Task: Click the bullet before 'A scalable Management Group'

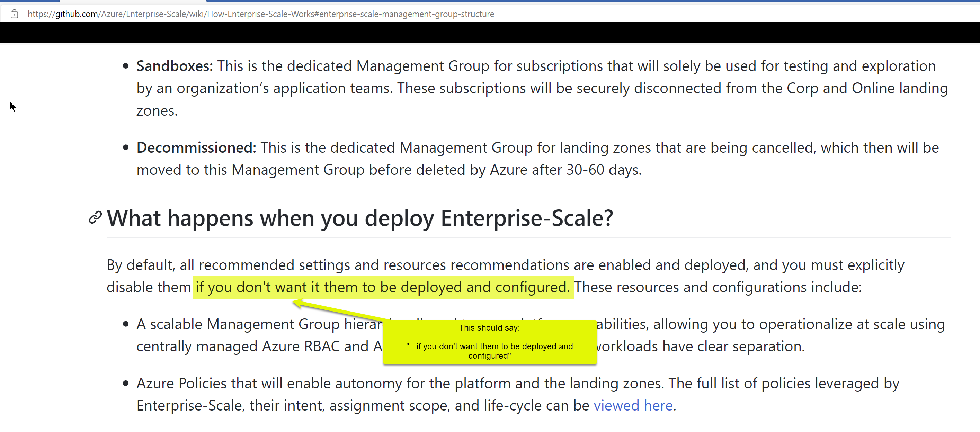Action: click(126, 324)
